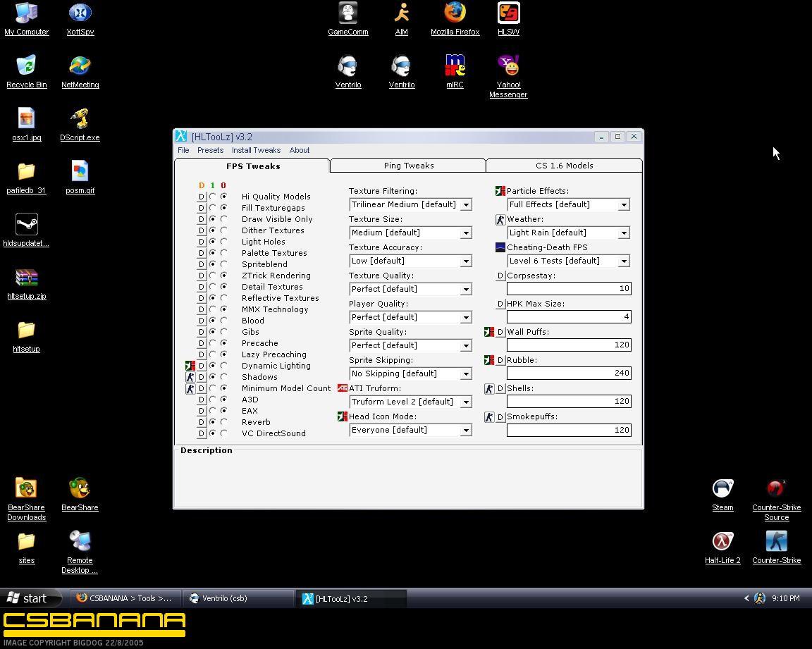Image resolution: width=812 pixels, height=649 pixels.
Task: Click the icon left of Smokepuffs
Action: [489, 417]
